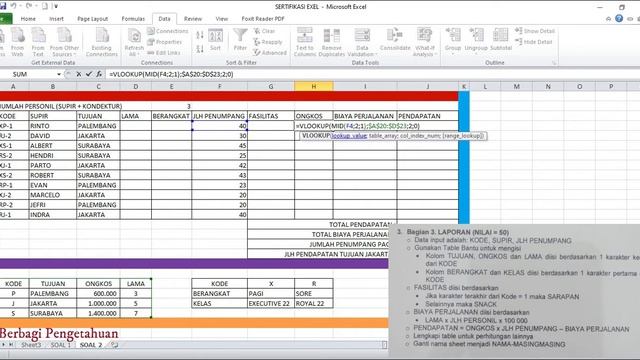This screenshot has height=360, width=640.
Task: Click the From Text import icon
Action: pos(38,42)
